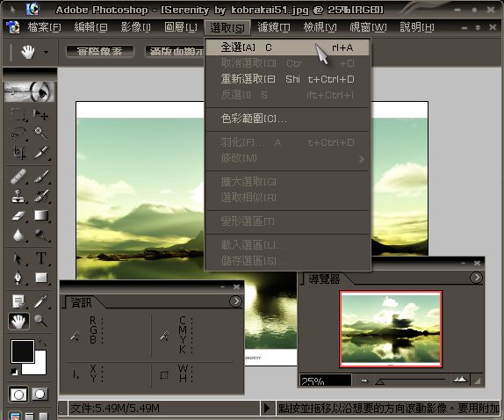
Task: Open the 圖層(L) menu
Action: pos(181,27)
